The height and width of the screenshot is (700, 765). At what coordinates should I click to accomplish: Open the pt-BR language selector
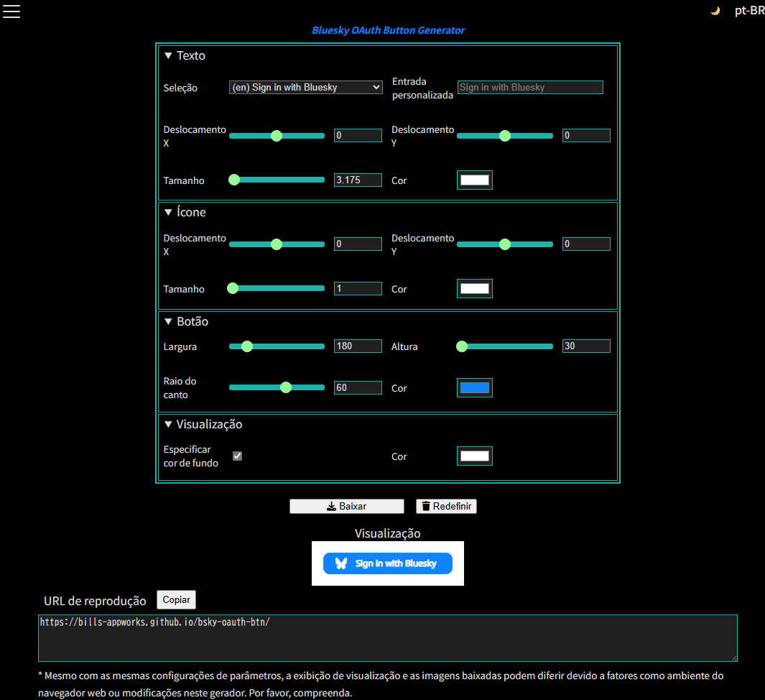click(x=749, y=11)
